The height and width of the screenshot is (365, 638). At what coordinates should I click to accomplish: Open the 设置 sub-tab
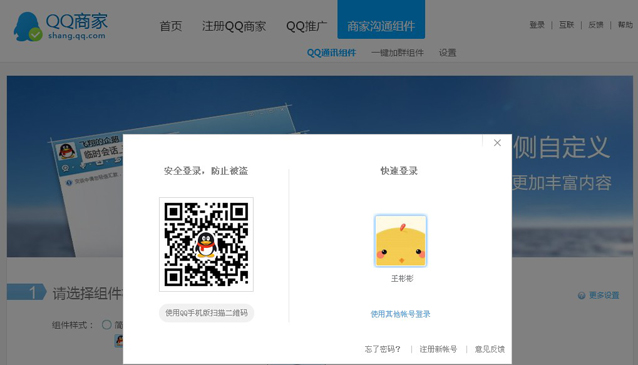447,52
